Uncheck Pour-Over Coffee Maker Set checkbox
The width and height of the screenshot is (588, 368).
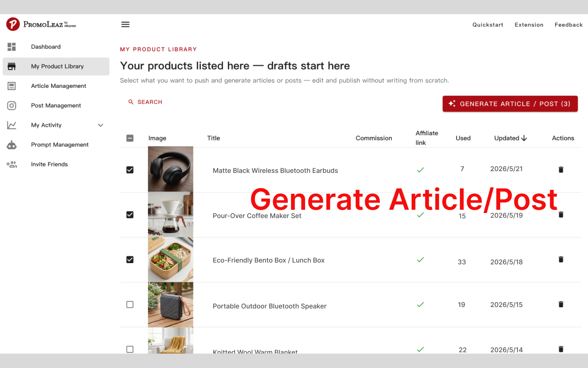(130, 215)
